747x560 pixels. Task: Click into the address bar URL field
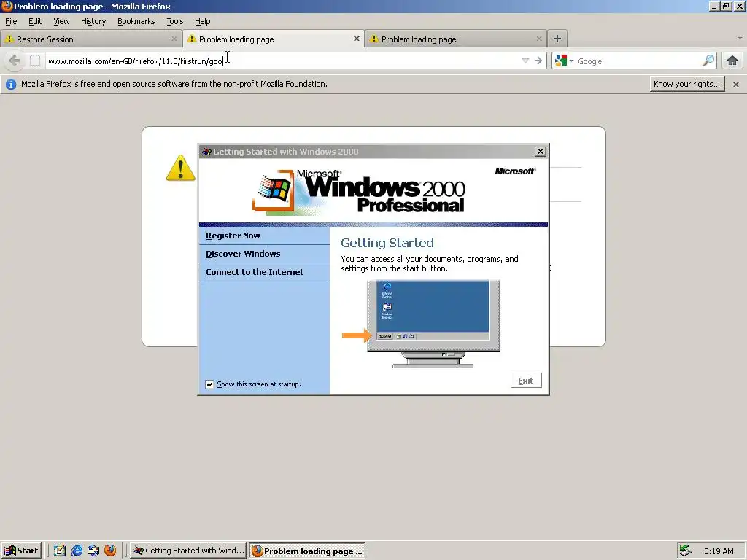point(283,61)
